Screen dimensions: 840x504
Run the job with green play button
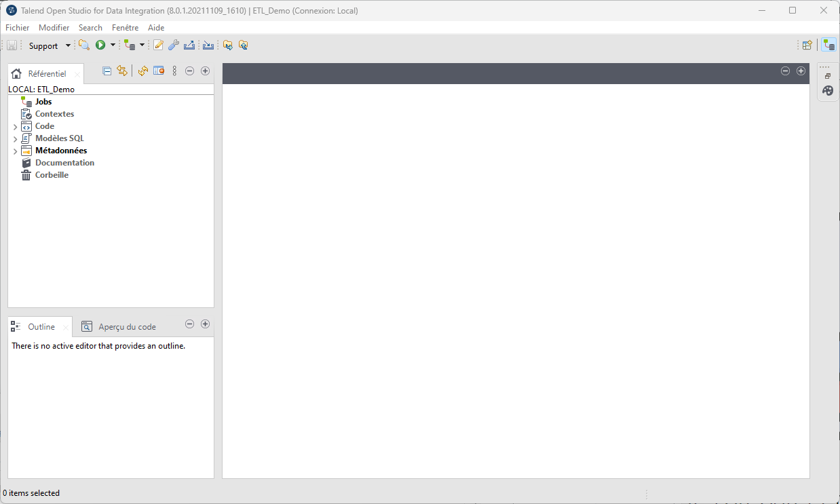point(100,45)
